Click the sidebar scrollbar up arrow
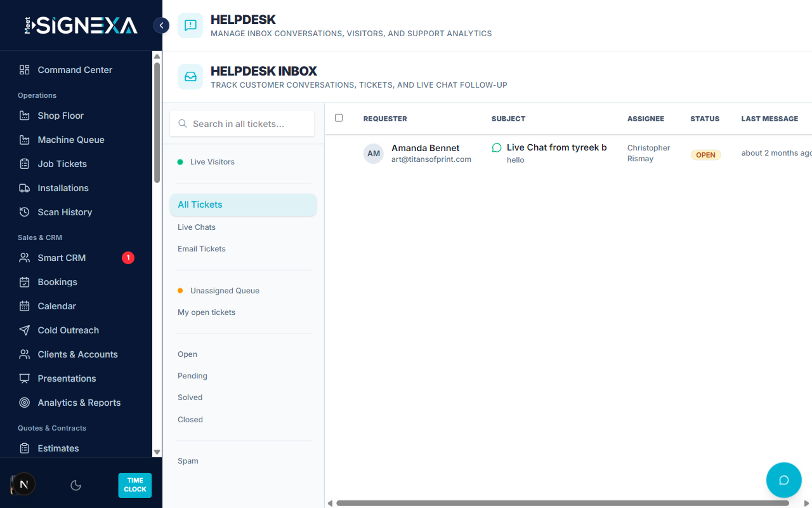812x508 pixels. click(157, 56)
